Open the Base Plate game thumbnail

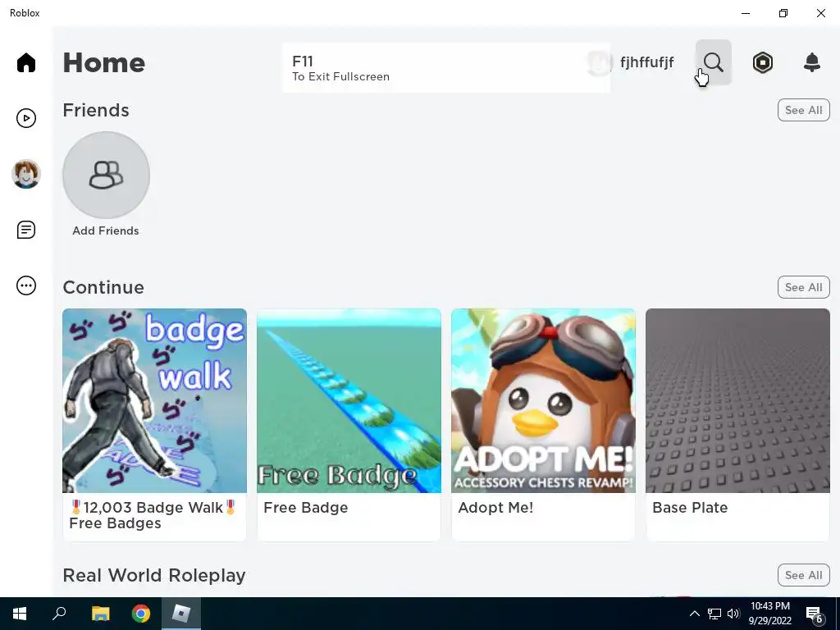[737, 400]
